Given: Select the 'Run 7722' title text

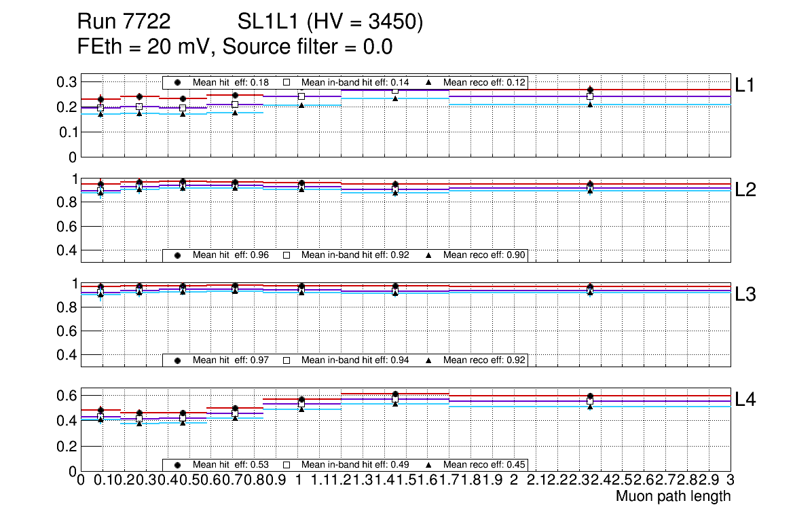Looking at the screenshot, I should click(x=124, y=22).
